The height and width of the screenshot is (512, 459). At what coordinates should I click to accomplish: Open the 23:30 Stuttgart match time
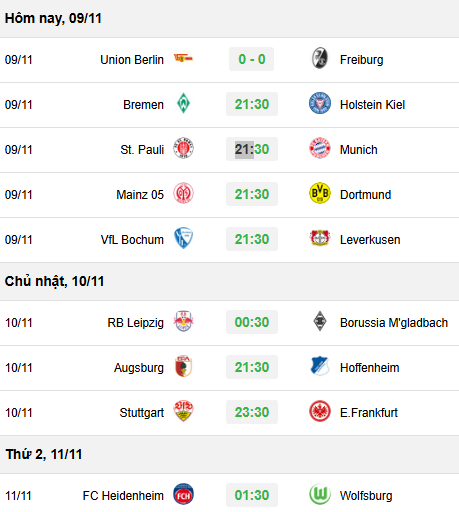coord(252,412)
